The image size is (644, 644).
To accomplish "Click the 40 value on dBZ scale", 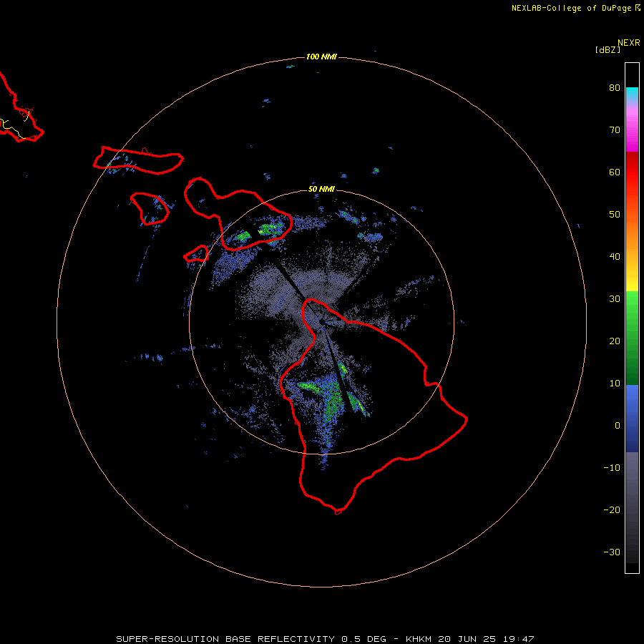I will pos(615,257).
